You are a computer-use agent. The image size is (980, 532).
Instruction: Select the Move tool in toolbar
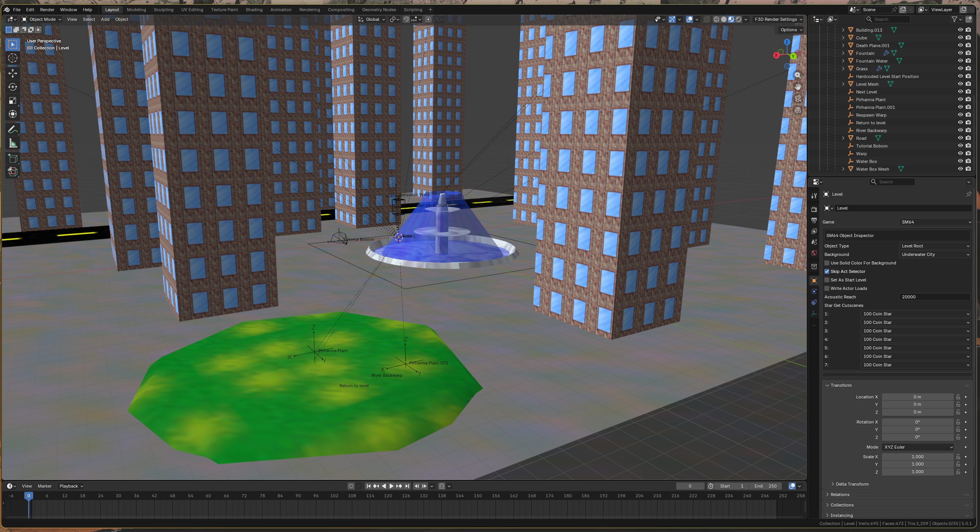tap(13, 73)
